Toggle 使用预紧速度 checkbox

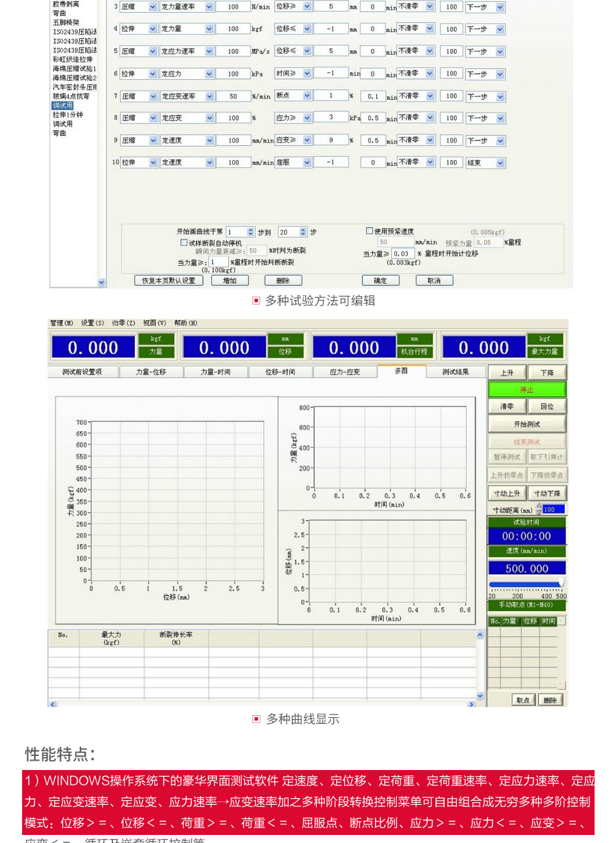point(370,231)
